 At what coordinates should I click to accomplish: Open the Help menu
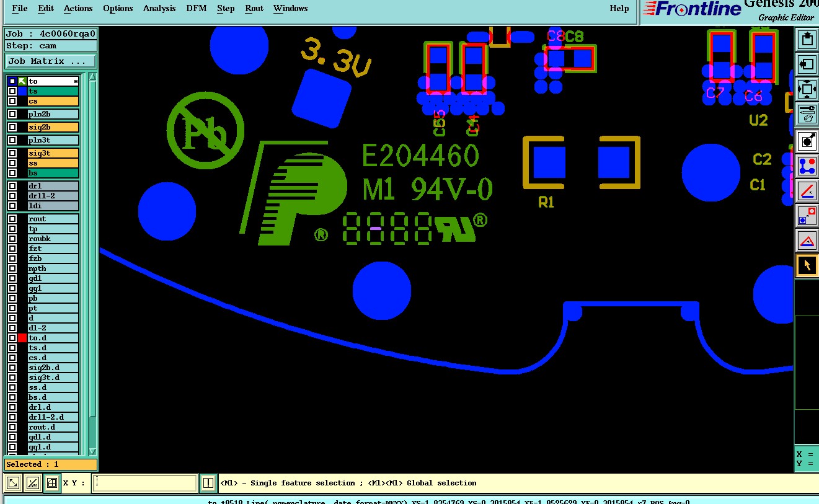619,9
